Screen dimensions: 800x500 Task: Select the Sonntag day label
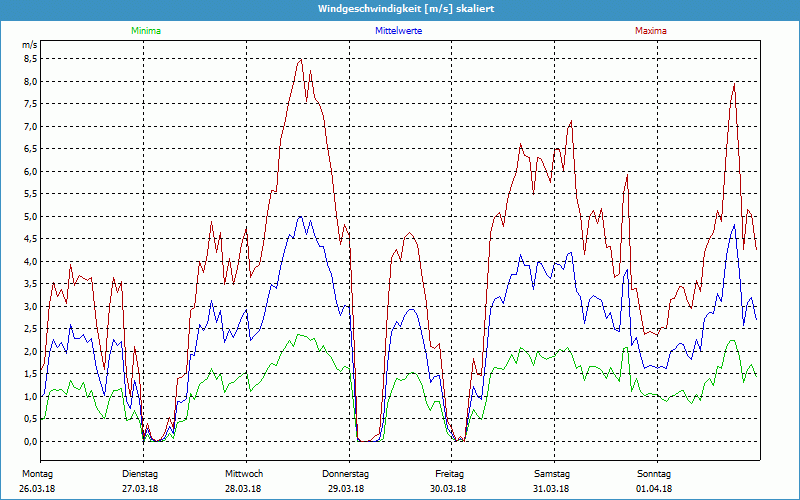(x=654, y=473)
